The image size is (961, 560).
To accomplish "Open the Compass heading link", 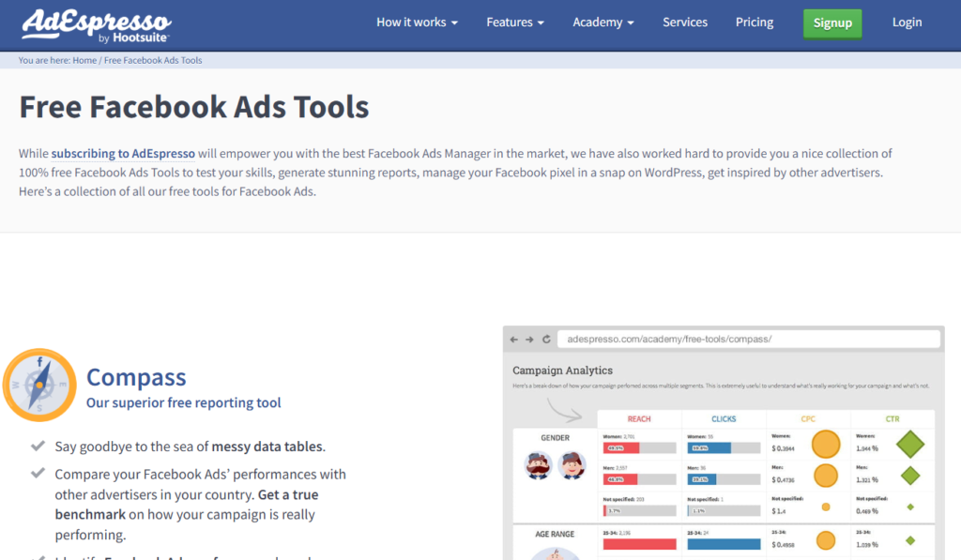I will pyautogui.click(x=136, y=377).
